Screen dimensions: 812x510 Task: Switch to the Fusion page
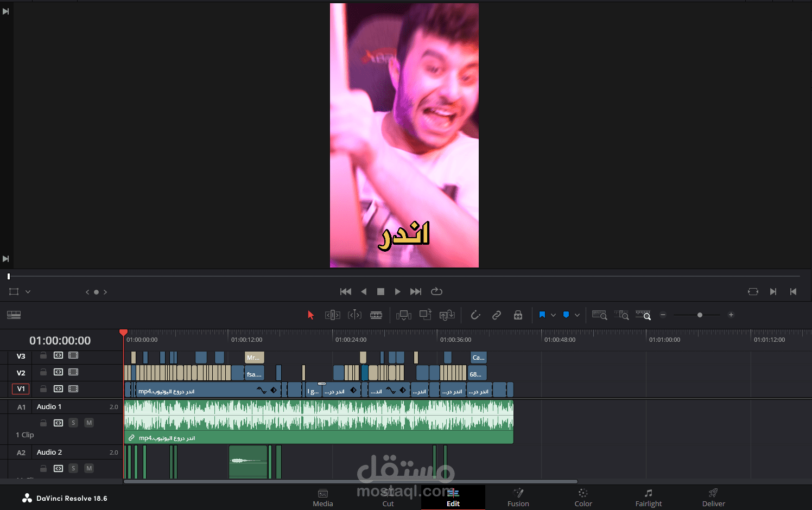tap(518, 498)
